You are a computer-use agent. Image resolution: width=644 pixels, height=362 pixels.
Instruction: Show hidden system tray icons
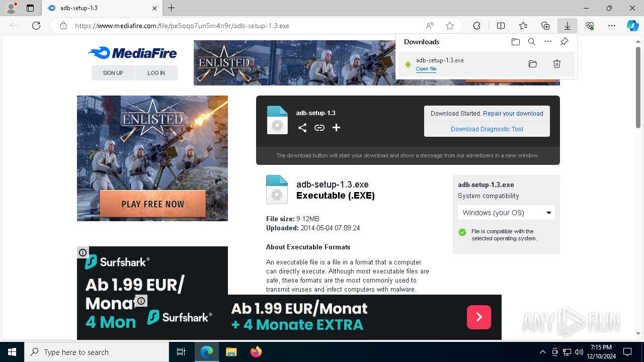point(542,352)
